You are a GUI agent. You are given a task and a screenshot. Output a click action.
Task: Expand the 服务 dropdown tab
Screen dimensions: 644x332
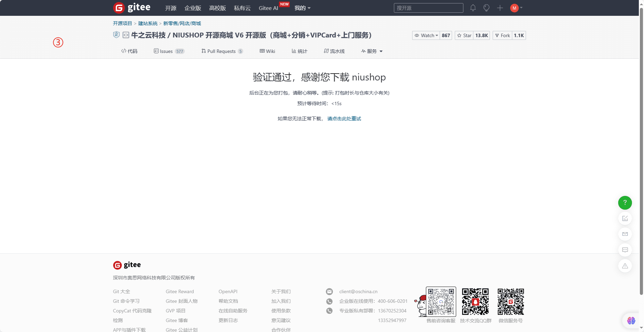tap(372, 51)
